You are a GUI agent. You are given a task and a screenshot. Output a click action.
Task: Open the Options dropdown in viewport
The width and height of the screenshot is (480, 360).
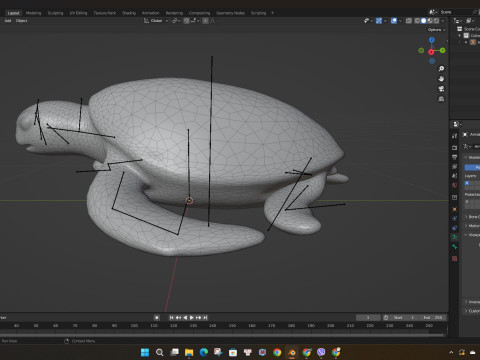coord(437,30)
